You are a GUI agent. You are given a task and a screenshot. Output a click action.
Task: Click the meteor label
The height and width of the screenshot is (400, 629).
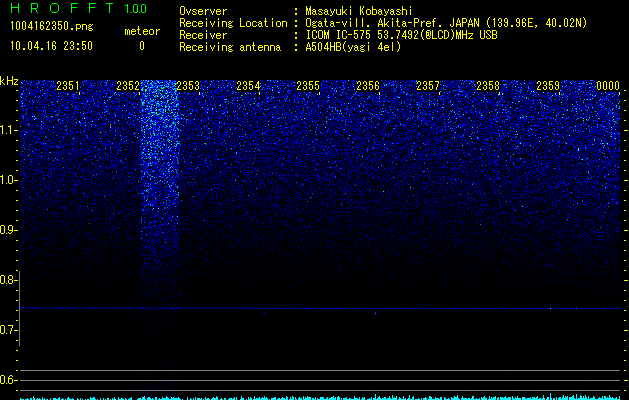pos(142,31)
